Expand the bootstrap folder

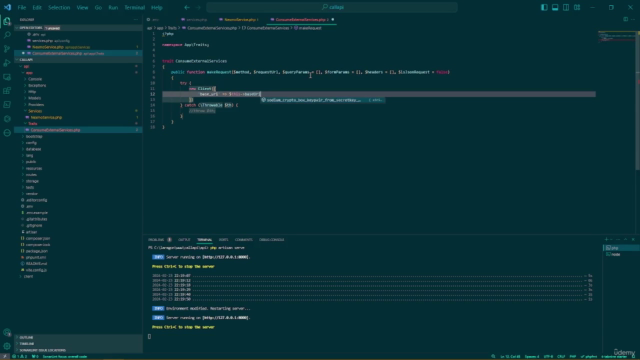pos(34,136)
